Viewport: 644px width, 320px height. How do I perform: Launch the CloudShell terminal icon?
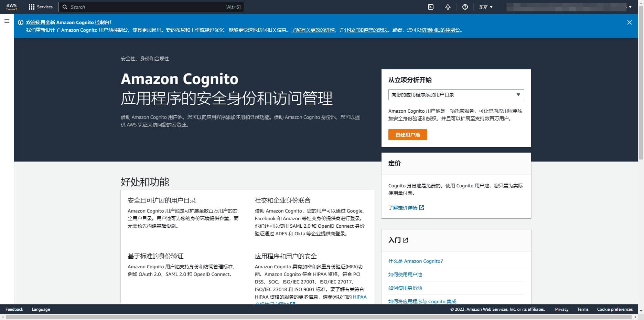click(x=430, y=7)
